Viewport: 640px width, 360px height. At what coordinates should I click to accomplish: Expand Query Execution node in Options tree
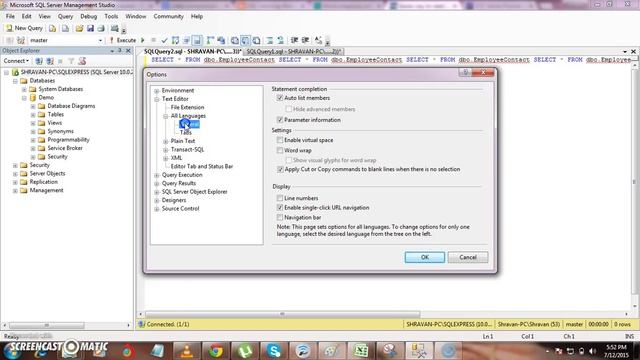click(157, 175)
